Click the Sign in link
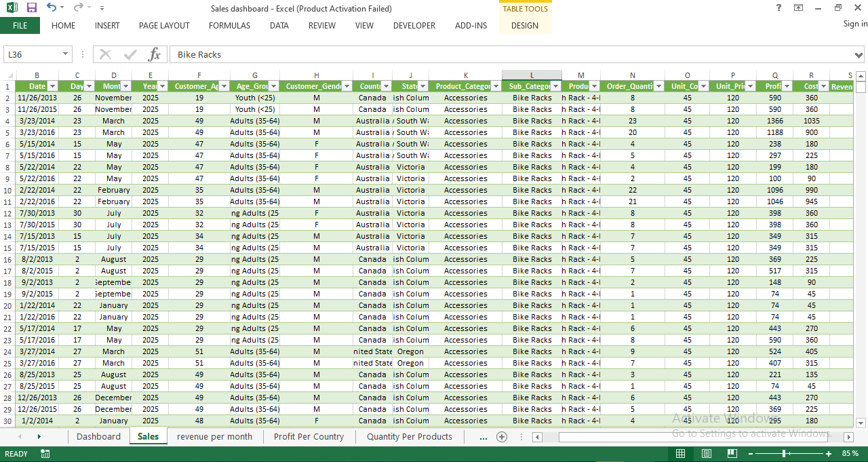 pyautogui.click(x=855, y=24)
